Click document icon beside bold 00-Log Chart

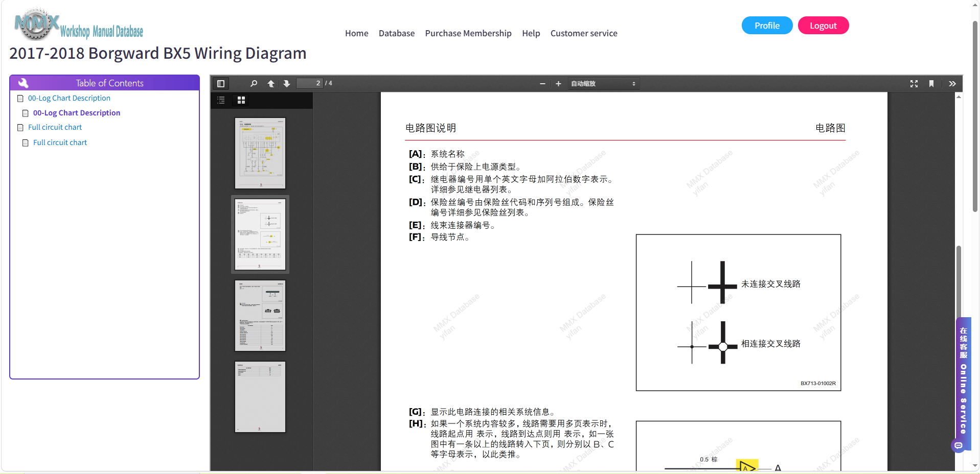click(26, 113)
